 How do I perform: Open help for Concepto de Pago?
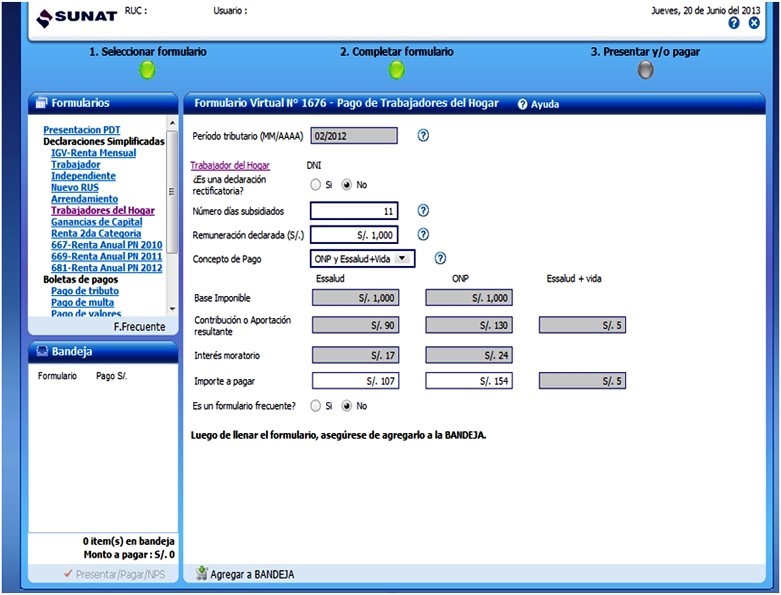pyautogui.click(x=440, y=258)
